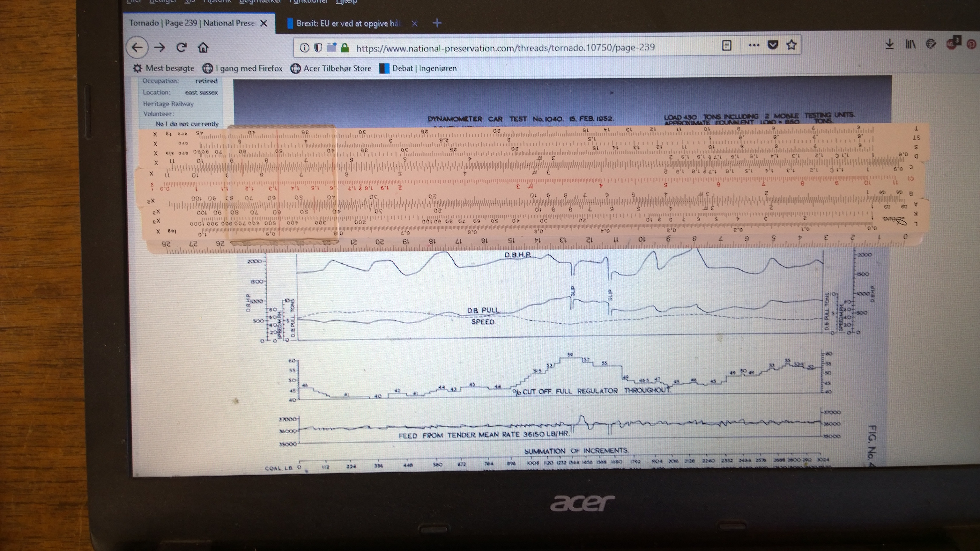Open a new tab with plus button
The image size is (980, 551).
[437, 23]
